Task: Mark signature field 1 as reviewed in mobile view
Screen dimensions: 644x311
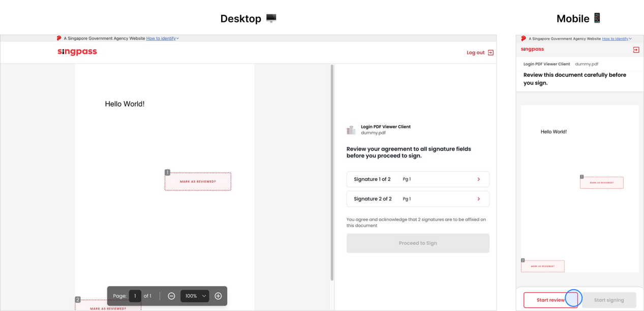Action: [601, 183]
